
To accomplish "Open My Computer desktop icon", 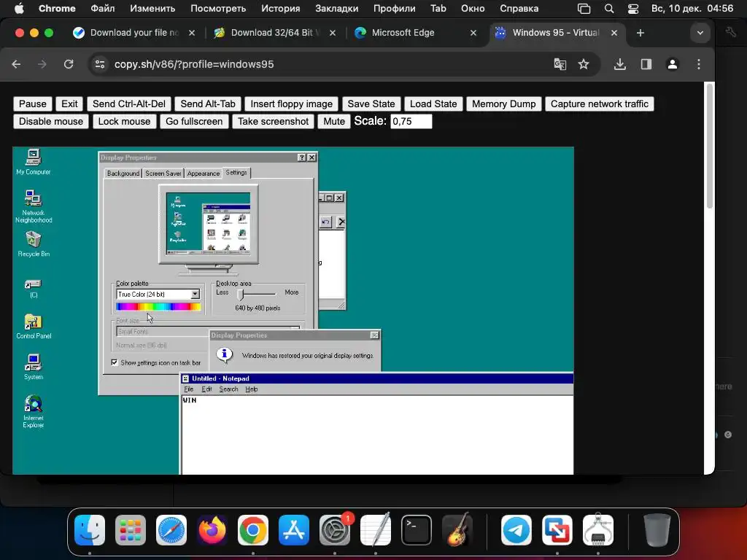I will [33, 162].
